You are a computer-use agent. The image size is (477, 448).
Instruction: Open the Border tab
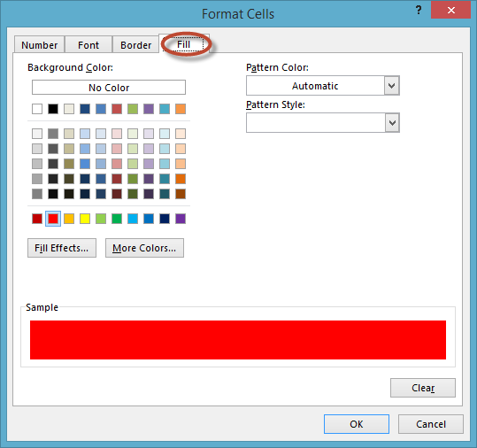tap(135, 45)
